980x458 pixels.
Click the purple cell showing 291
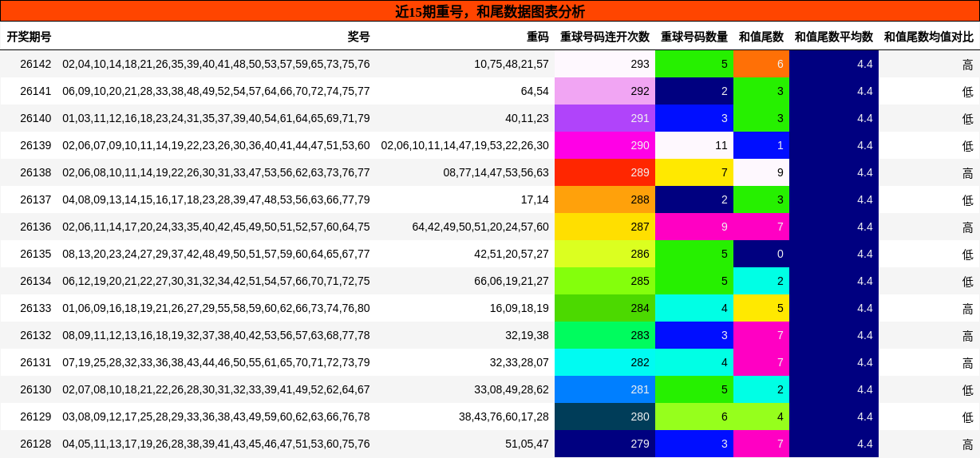(x=605, y=118)
